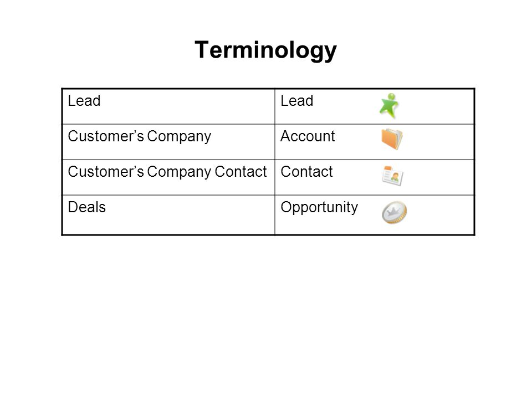Click the word Contact in the left column
532x399 pixels.
[241, 172]
